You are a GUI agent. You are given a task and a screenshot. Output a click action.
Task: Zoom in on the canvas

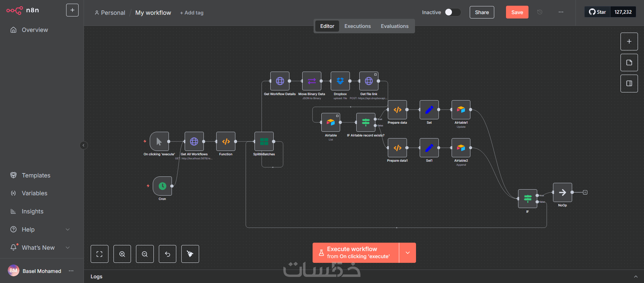pos(122,254)
